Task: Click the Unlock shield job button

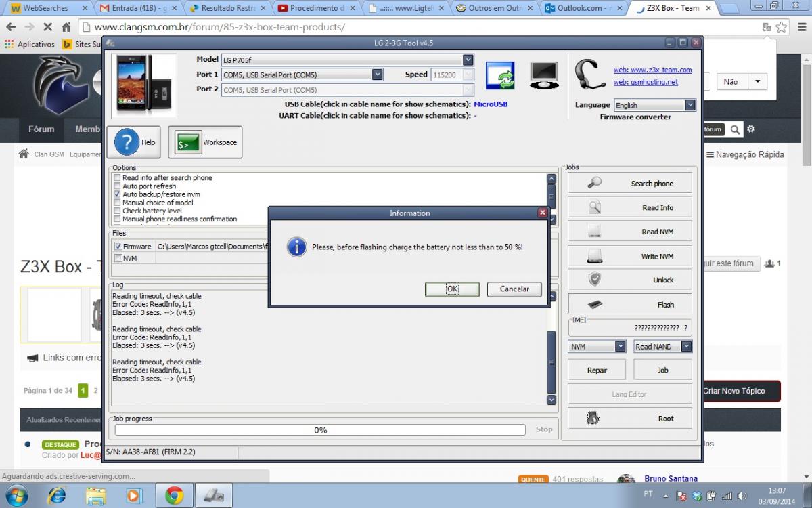Action: pos(630,280)
